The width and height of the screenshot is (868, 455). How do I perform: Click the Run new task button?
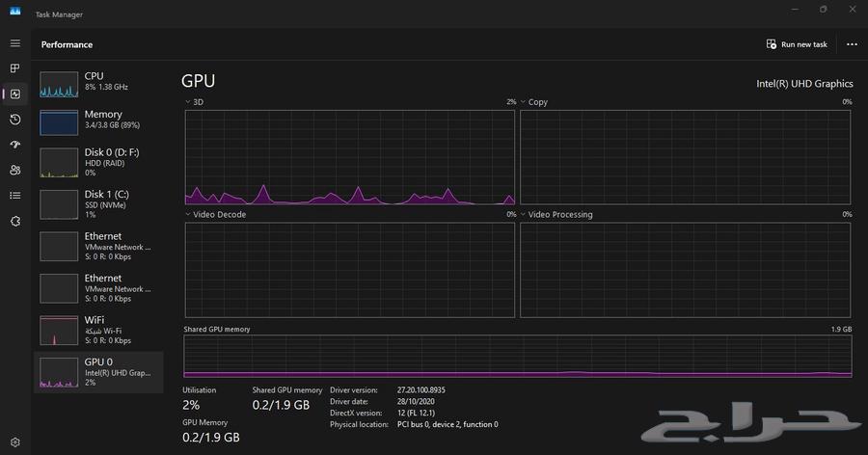[797, 44]
